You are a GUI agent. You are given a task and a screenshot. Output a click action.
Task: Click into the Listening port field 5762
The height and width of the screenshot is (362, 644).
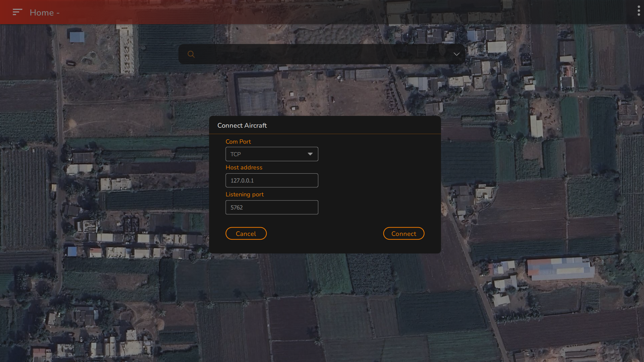click(272, 207)
